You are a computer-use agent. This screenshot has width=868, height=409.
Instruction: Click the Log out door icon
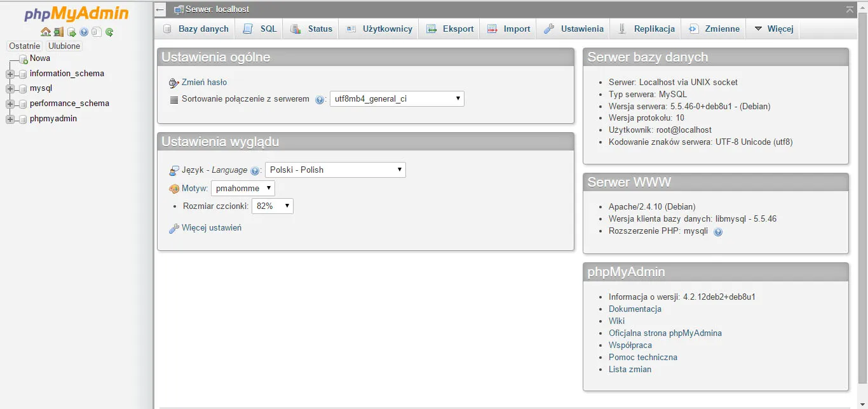[x=58, y=32]
